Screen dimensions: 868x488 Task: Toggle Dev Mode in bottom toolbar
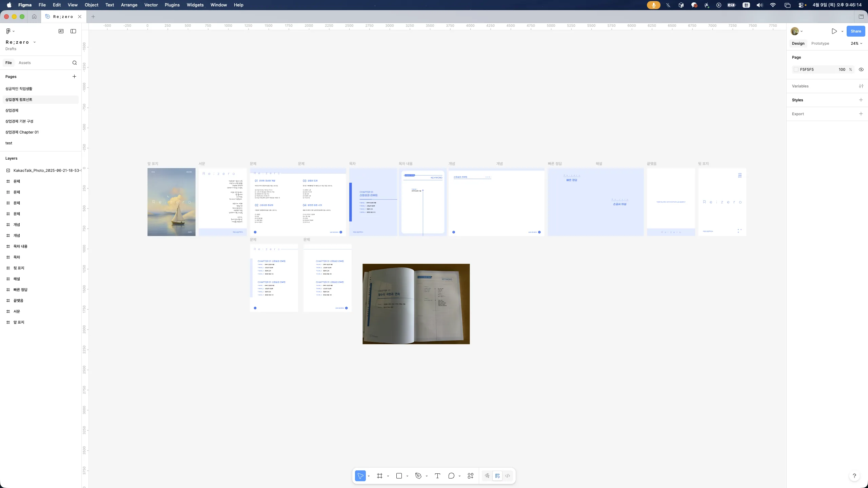(x=508, y=476)
